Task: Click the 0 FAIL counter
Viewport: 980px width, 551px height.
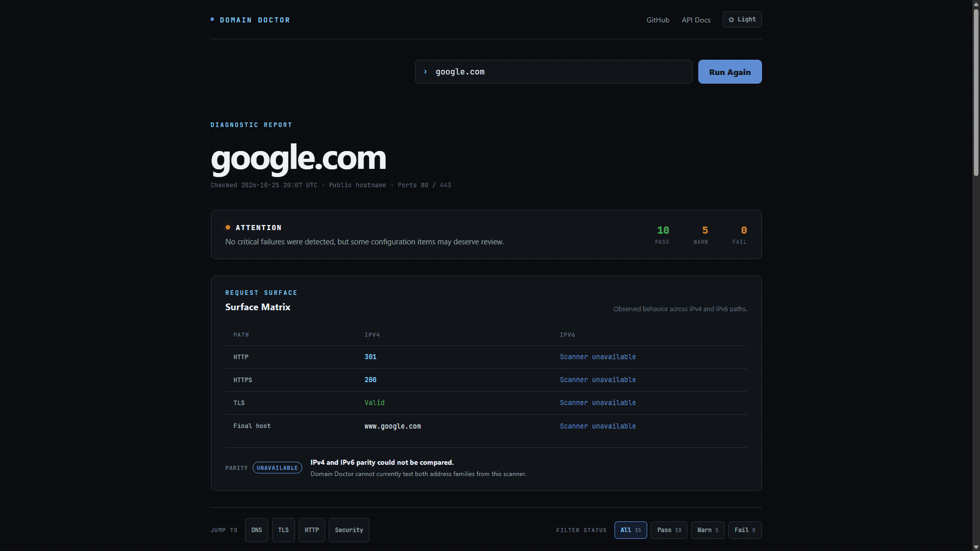Action: point(740,235)
